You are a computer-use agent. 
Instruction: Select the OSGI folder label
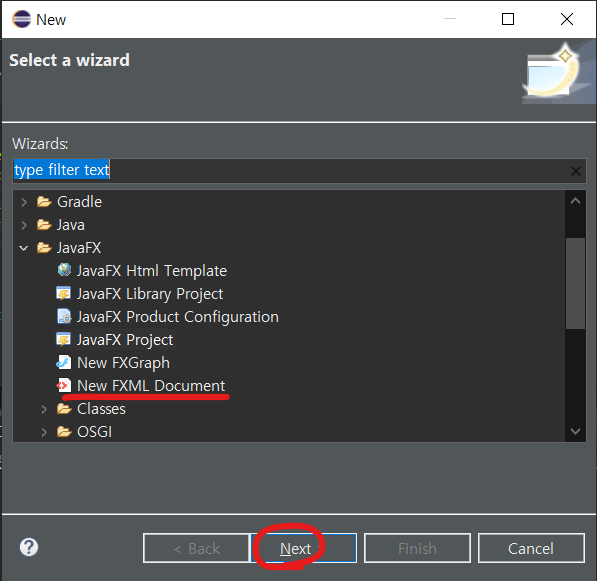94,432
